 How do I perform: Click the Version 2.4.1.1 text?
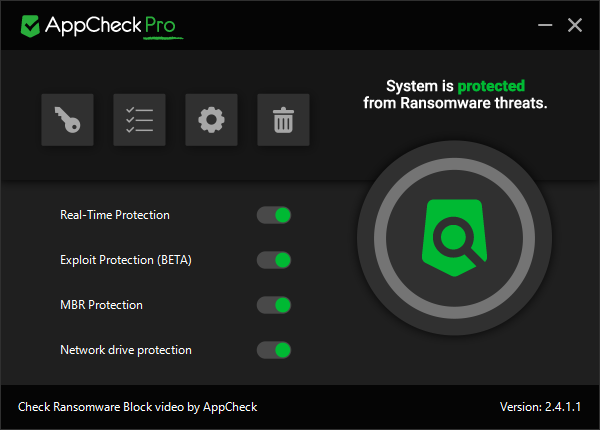coord(540,407)
